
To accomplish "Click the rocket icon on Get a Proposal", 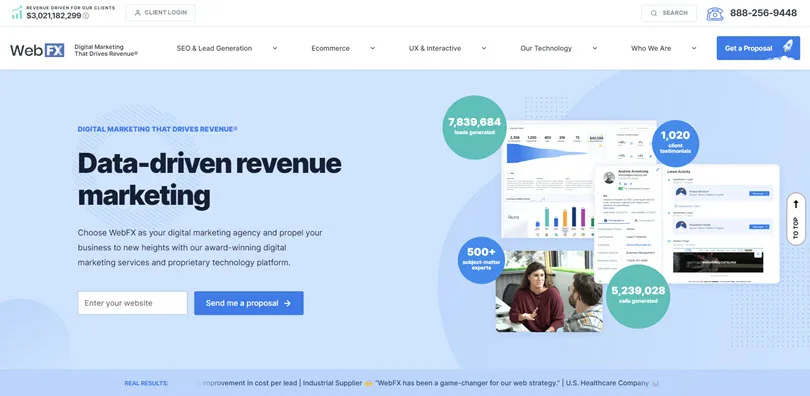I will click(x=787, y=47).
